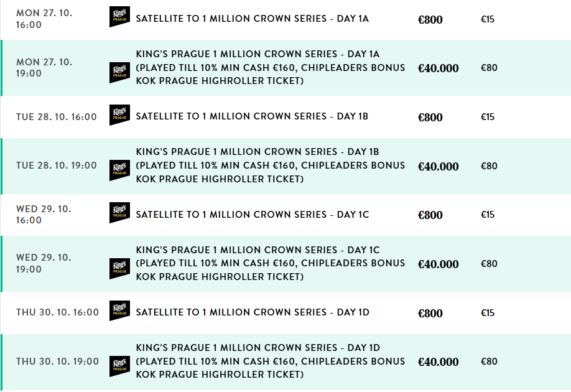Click the €80 buy-in for Day 1D
Viewport: 571px width, 392px height.
point(489,362)
